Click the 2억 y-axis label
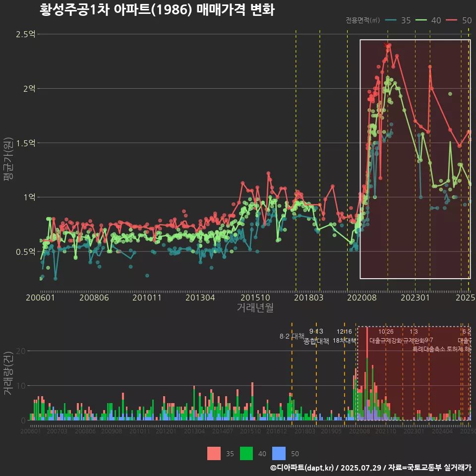The width and height of the screenshot is (476, 476). tap(29, 89)
